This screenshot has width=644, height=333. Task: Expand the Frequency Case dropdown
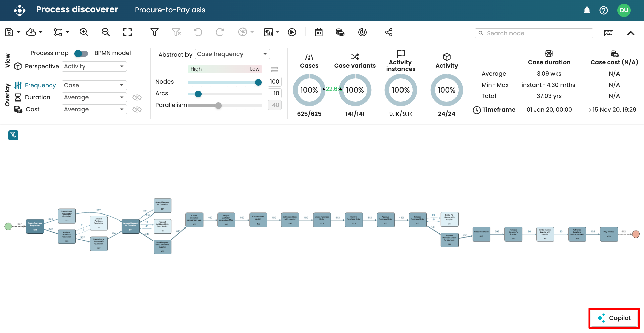pyautogui.click(x=94, y=85)
